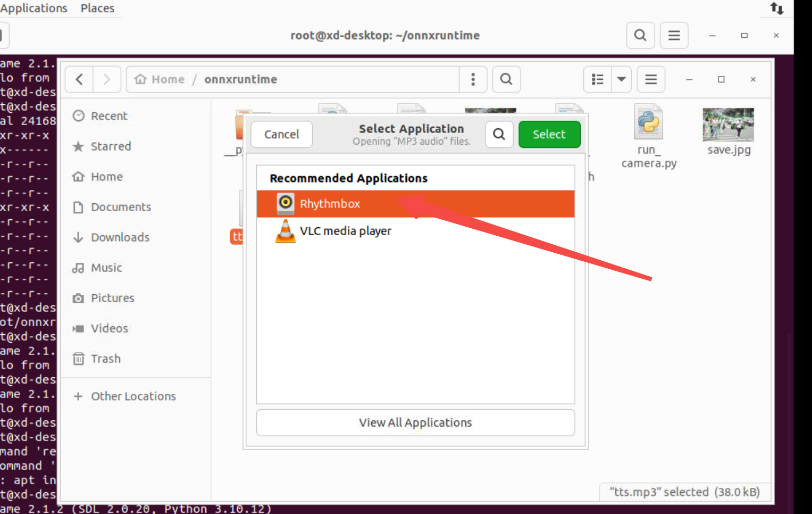The width and height of the screenshot is (812, 514).
Task: Go forward using the file manager forward arrow
Action: click(x=107, y=79)
